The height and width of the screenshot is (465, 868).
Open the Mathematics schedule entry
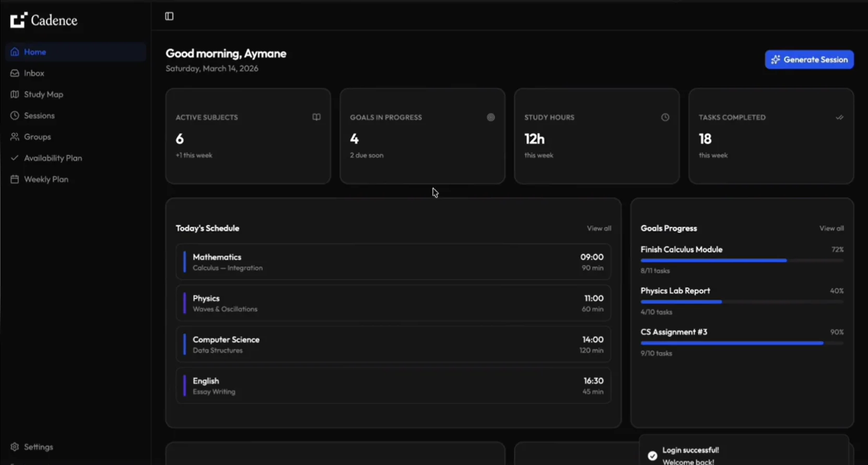coord(393,261)
